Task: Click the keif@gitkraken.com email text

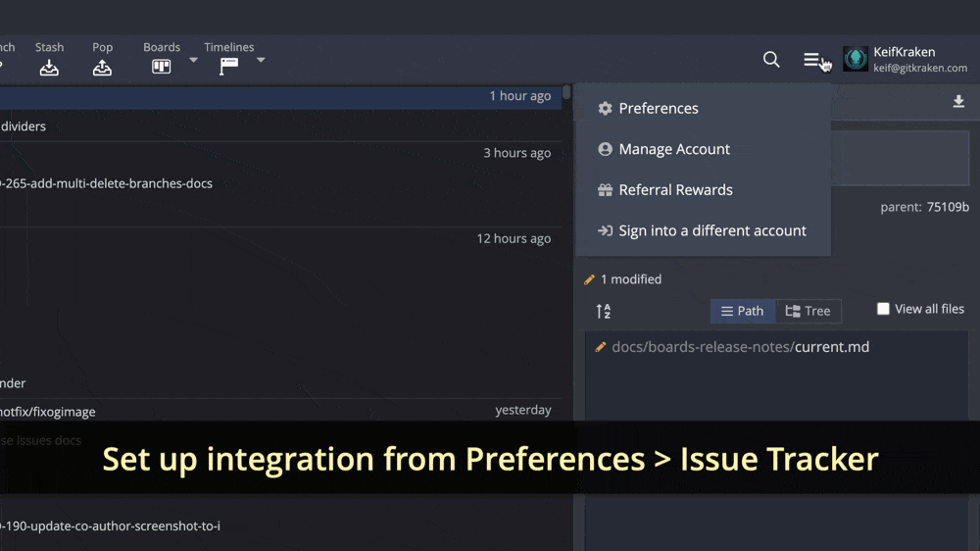Action: (920, 69)
